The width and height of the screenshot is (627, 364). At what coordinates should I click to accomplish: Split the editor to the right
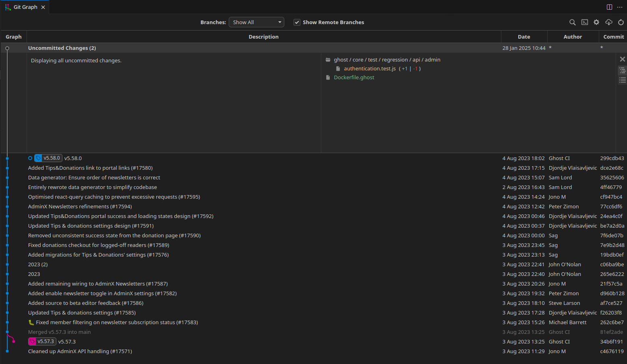[x=609, y=7]
